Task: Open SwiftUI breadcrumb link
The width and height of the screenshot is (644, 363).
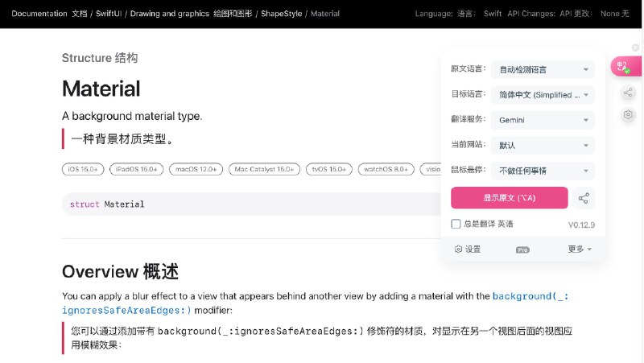Action: (108, 14)
